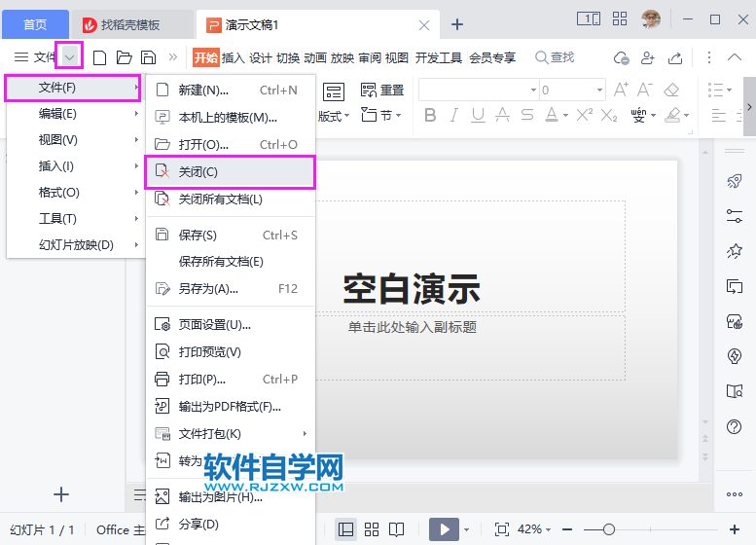
Task: Add a new slide with the plus icon
Action: pos(61,494)
